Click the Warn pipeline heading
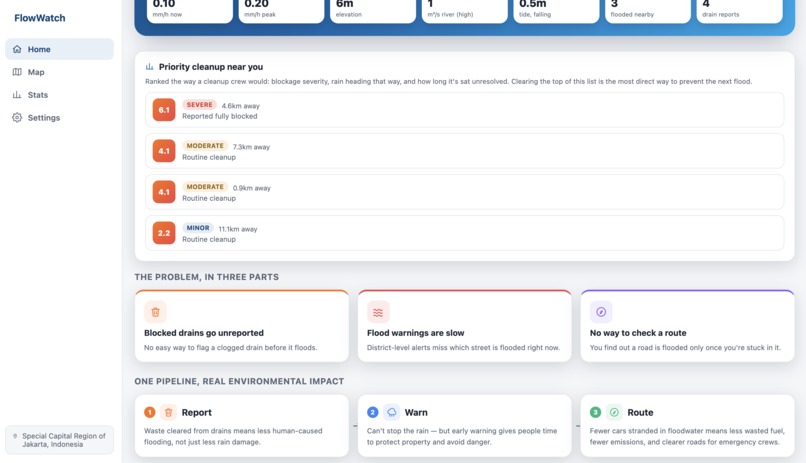 point(416,413)
